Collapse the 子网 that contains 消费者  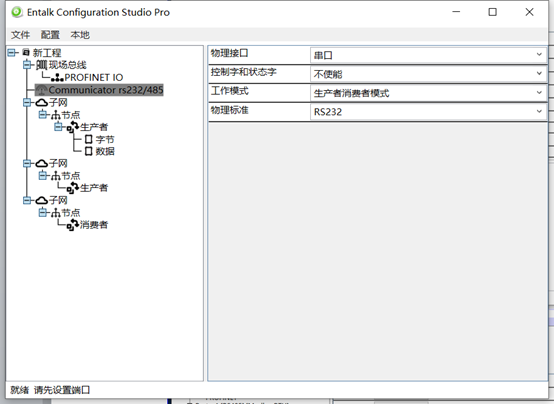[x=27, y=200]
